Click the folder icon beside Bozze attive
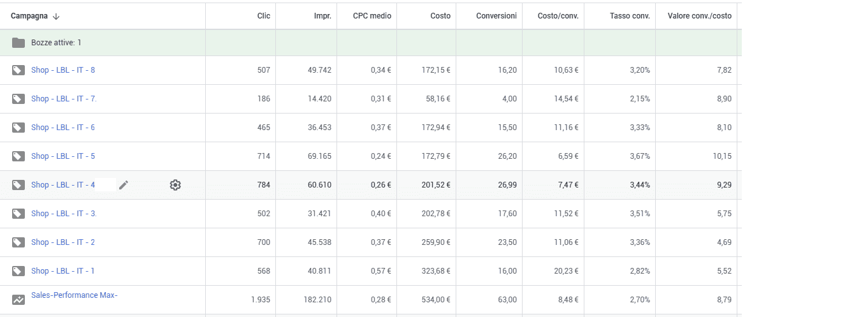This screenshot has width=868, height=317. point(18,43)
